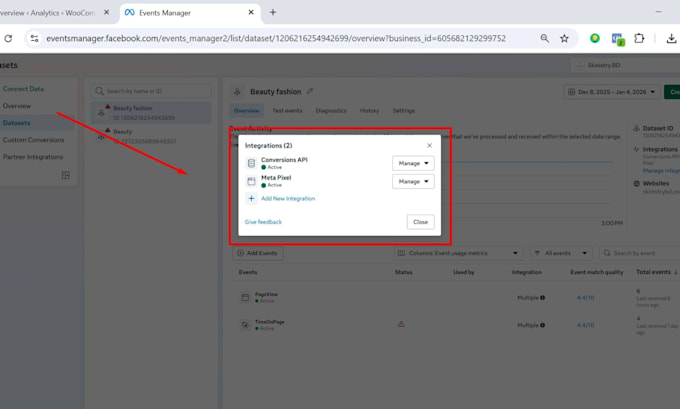Image resolution: width=680 pixels, height=409 pixels.
Task: Open a new browser tab
Action: pos(273,13)
